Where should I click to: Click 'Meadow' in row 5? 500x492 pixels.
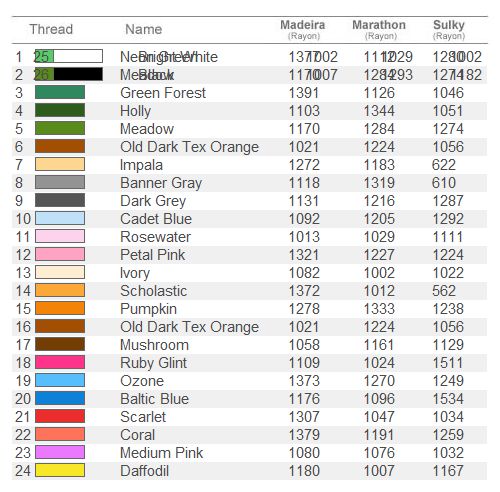(x=147, y=129)
